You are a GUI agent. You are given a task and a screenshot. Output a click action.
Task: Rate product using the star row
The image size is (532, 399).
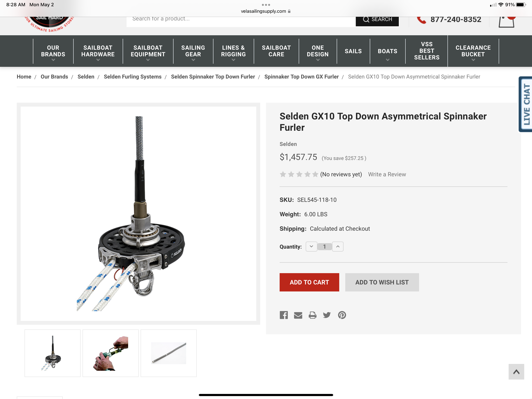(x=299, y=174)
